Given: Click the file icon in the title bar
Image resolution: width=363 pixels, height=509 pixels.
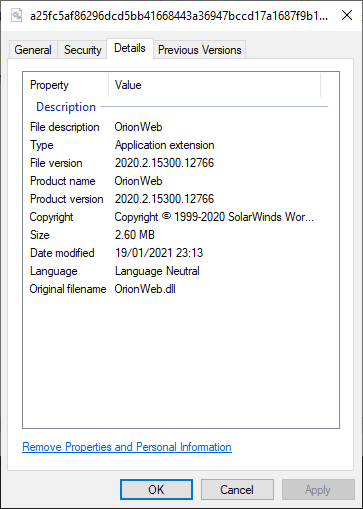Looking at the screenshot, I should tap(17, 15).
